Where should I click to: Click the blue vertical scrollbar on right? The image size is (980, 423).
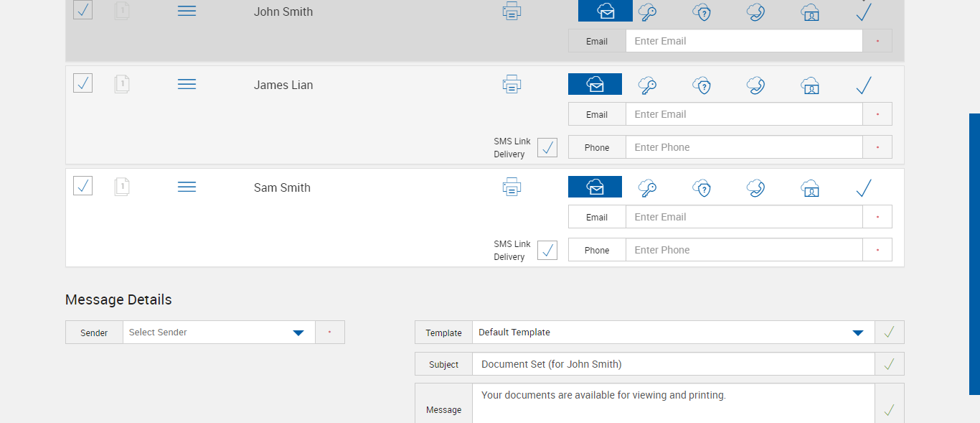pos(974,254)
